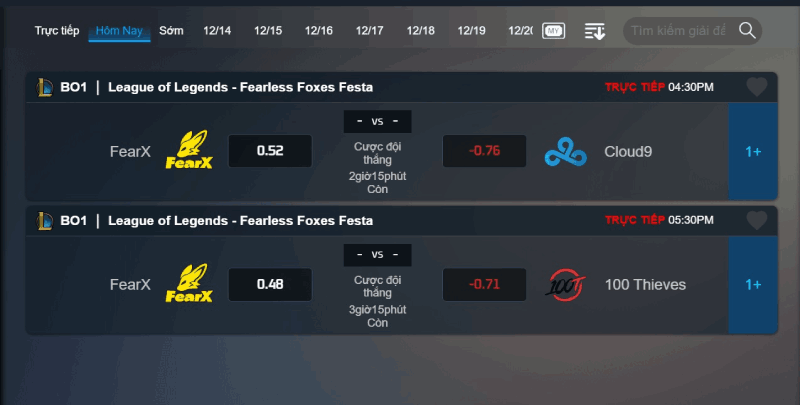Expand more markets 1+ for Cloud9 match
Viewport: 800px width, 405px height.
(x=753, y=151)
